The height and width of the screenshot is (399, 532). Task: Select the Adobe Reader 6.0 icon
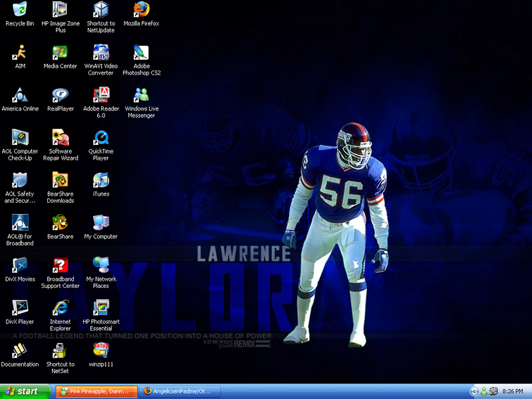click(101, 95)
